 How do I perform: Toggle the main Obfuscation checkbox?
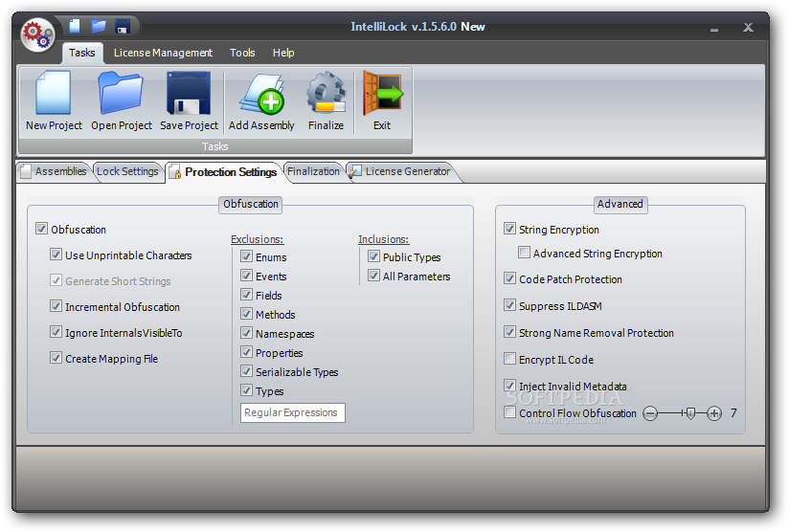[41, 229]
